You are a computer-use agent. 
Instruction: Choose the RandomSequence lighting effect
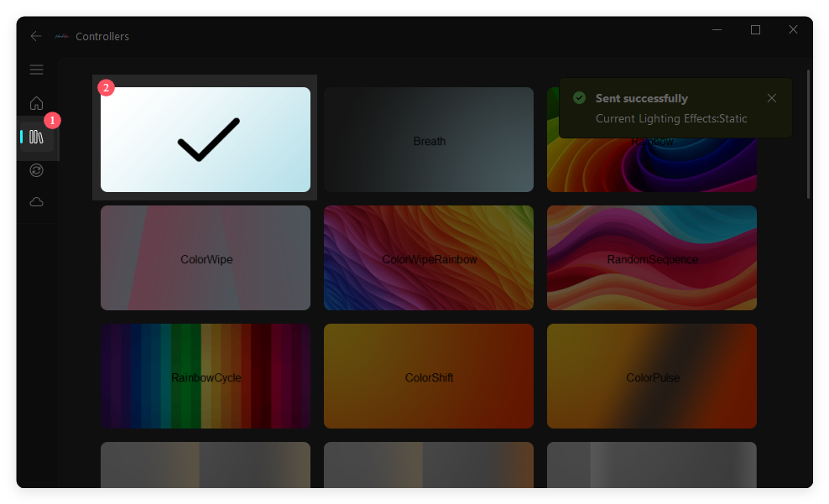point(652,257)
